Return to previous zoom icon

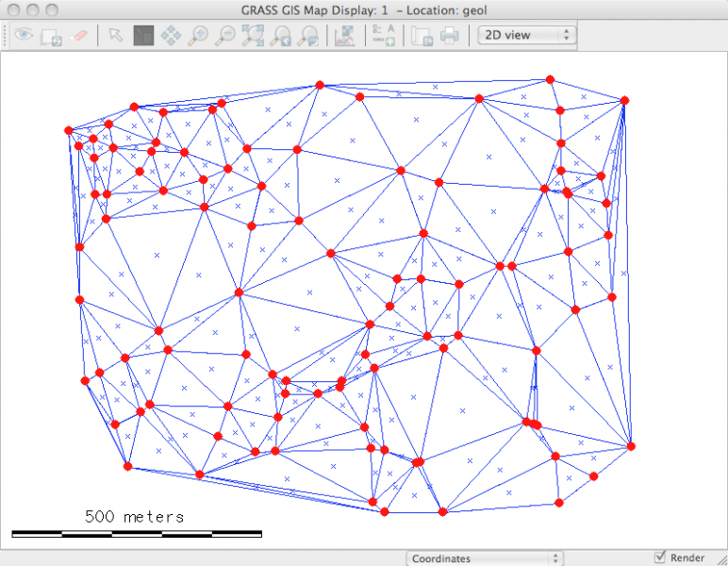[x=280, y=35]
